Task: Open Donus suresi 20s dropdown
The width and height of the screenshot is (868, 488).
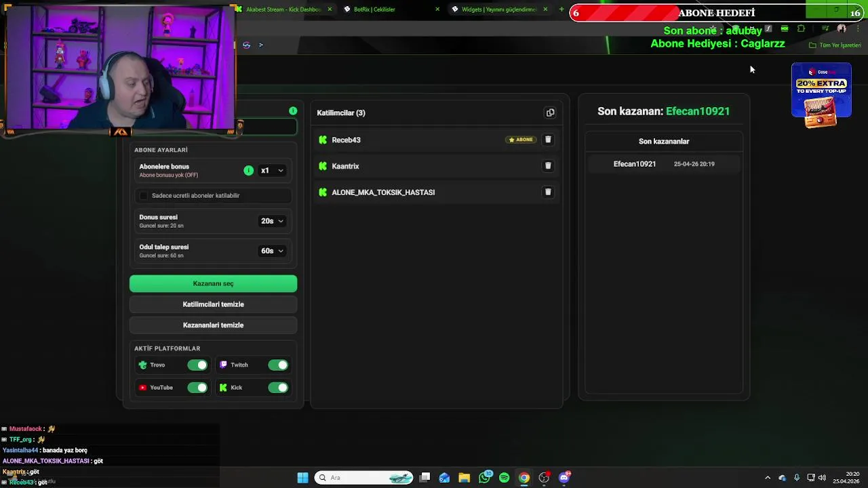Action: [272, 221]
